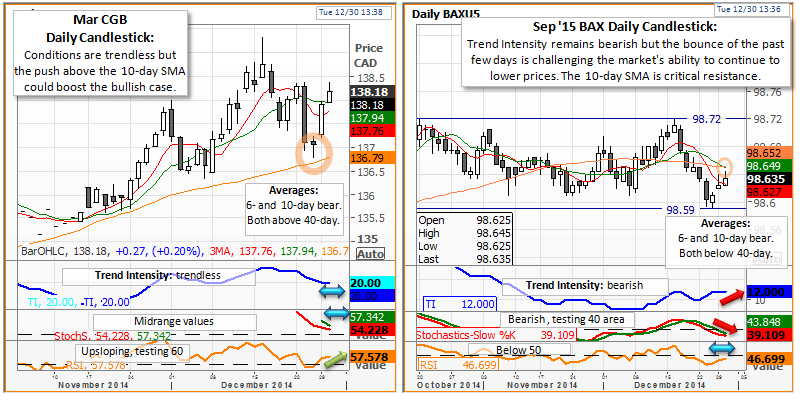The height and width of the screenshot is (400, 810).
Task: Click the blue double arrow beside Midrange values
Action: [331, 322]
